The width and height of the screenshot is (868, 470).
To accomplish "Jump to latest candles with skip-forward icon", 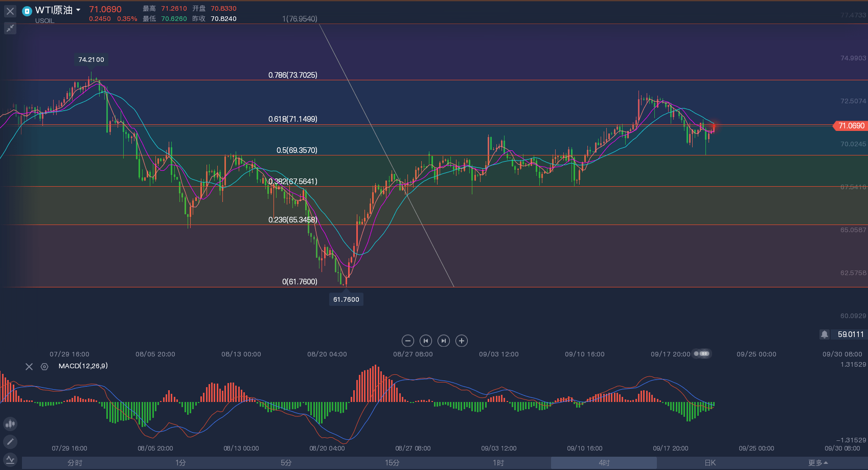I will pos(444,341).
